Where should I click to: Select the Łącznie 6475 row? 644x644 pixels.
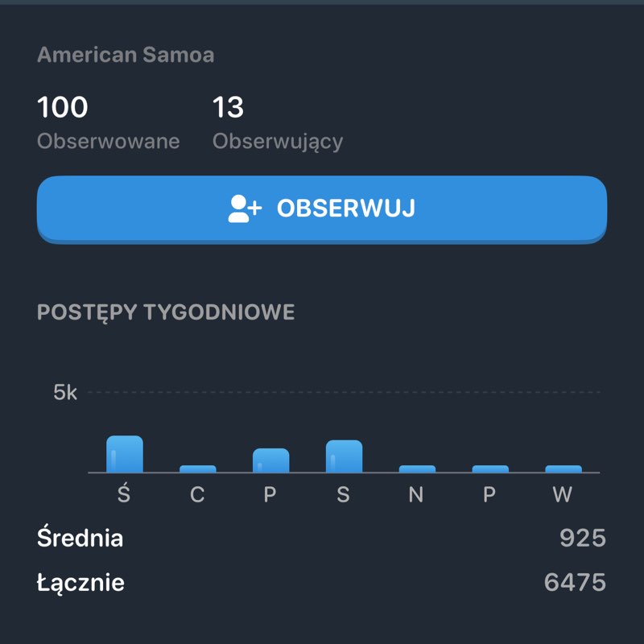pos(321,582)
